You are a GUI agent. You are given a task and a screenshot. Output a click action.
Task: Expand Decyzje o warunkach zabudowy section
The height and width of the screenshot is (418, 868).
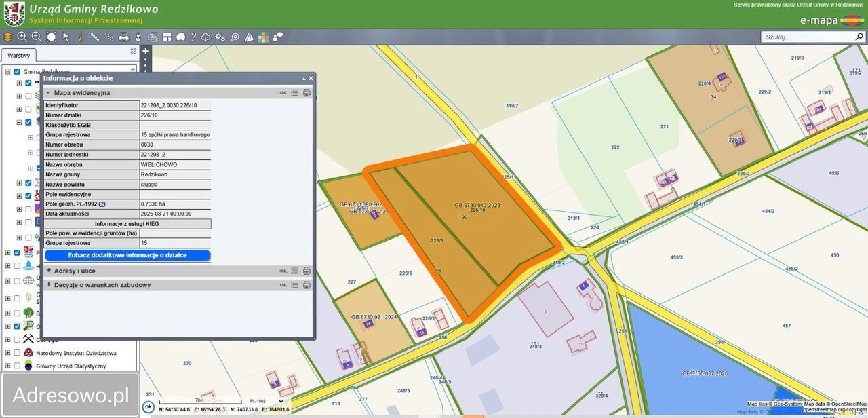(102, 285)
